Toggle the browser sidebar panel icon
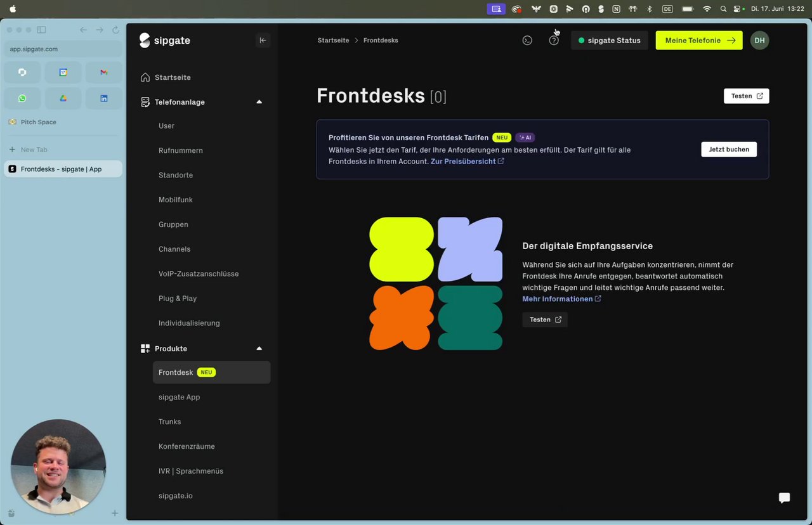The width and height of the screenshot is (812, 525). (x=41, y=30)
